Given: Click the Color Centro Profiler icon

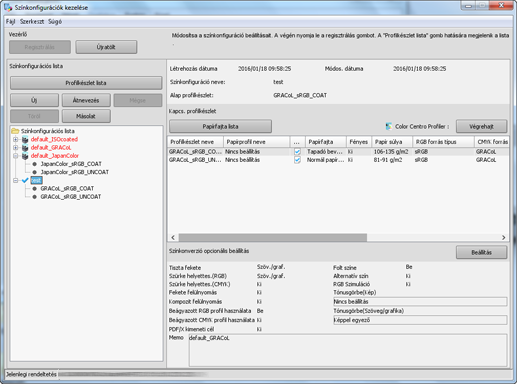Looking at the screenshot, I should [388, 126].
